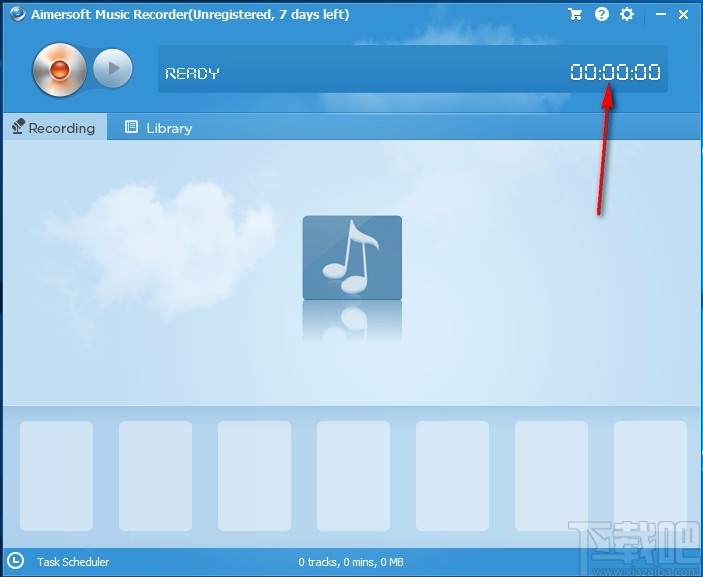703x577 pixels.
Task: Click the READY status text
Action: coord(192,73)
